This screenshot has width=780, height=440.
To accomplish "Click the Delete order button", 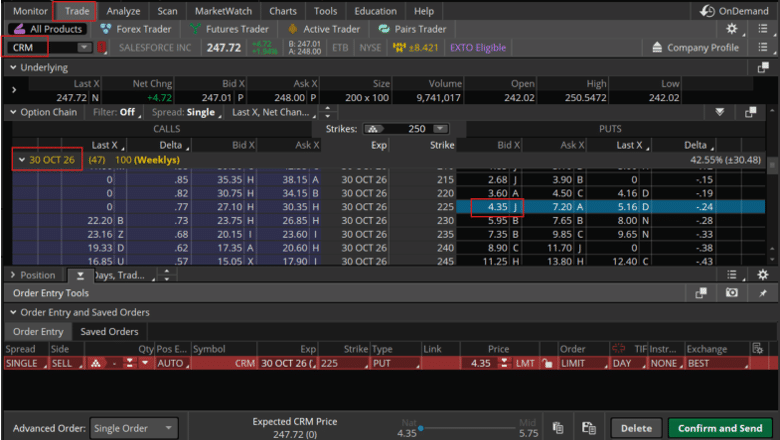I will (x=636, y=428).
